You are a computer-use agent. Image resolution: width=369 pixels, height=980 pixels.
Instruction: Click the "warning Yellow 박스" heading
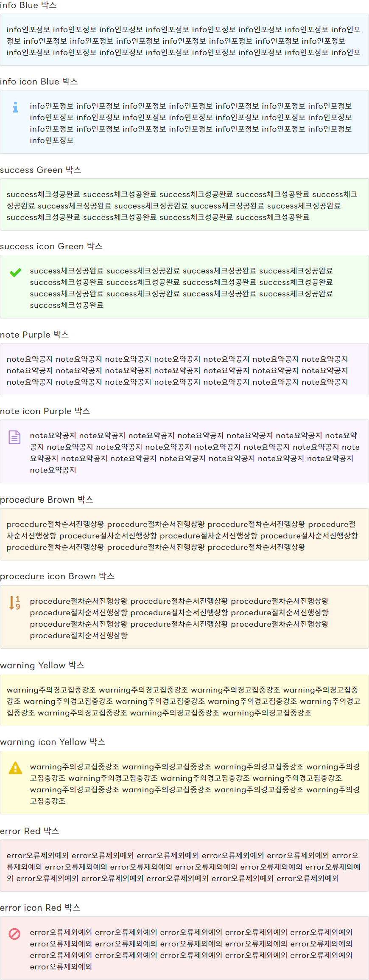42,665
